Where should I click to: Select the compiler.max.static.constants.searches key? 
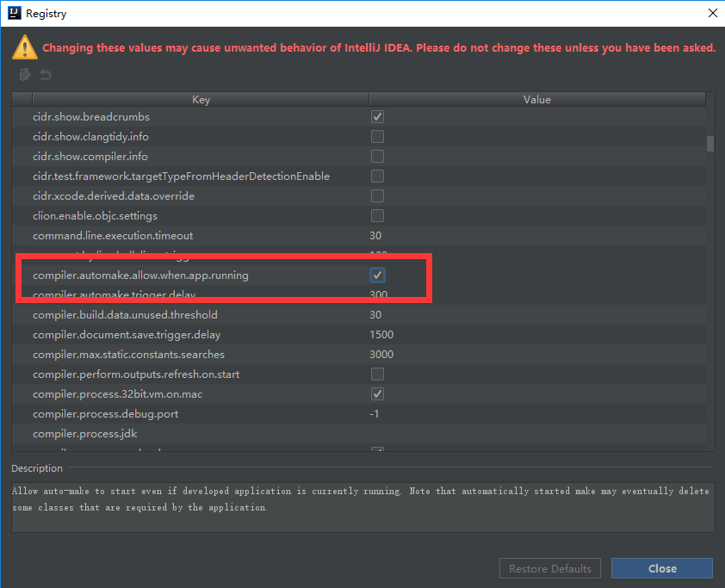(128, 355)
